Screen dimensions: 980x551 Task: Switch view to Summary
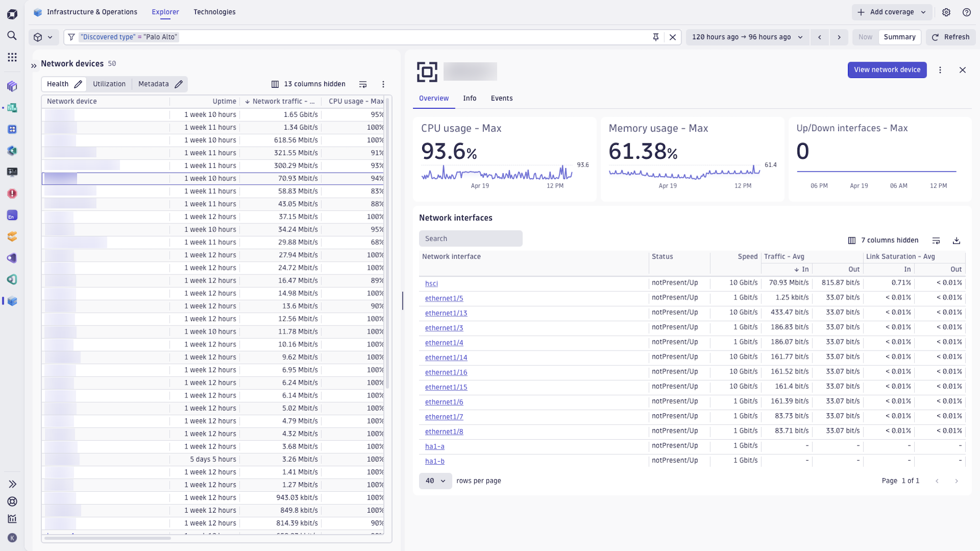tap(899, 37)
